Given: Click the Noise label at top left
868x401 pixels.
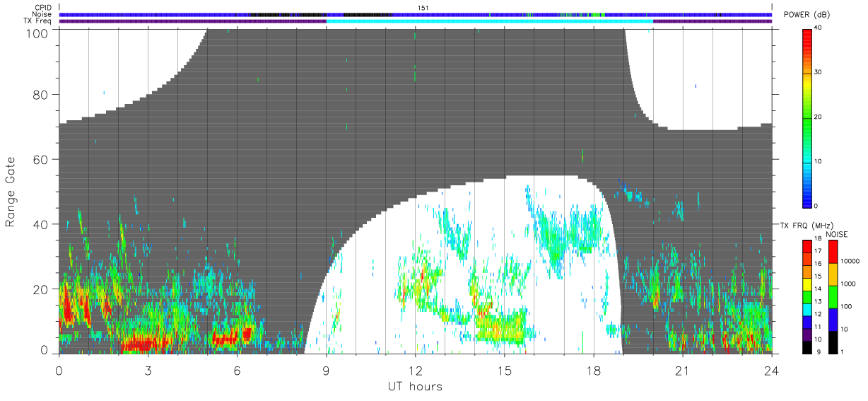Looking at the screenshot, I should [43, 14].
